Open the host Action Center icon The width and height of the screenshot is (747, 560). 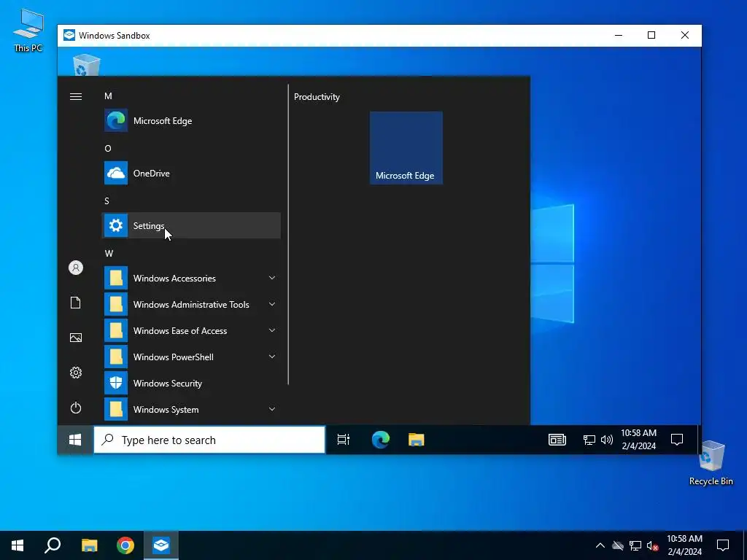[723, 545]
